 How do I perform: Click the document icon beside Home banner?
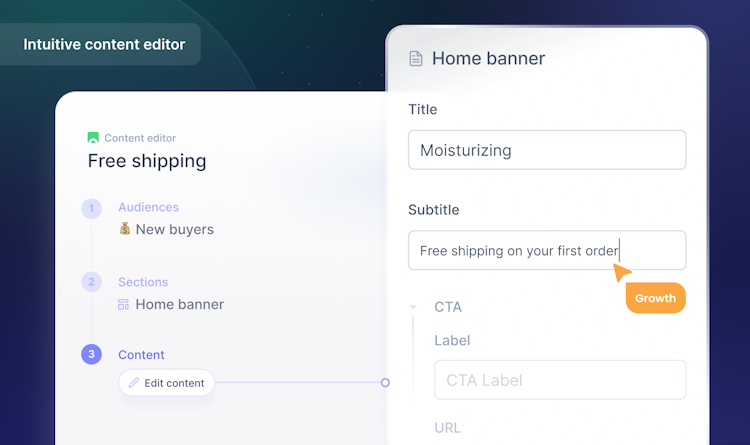(416, 59)
